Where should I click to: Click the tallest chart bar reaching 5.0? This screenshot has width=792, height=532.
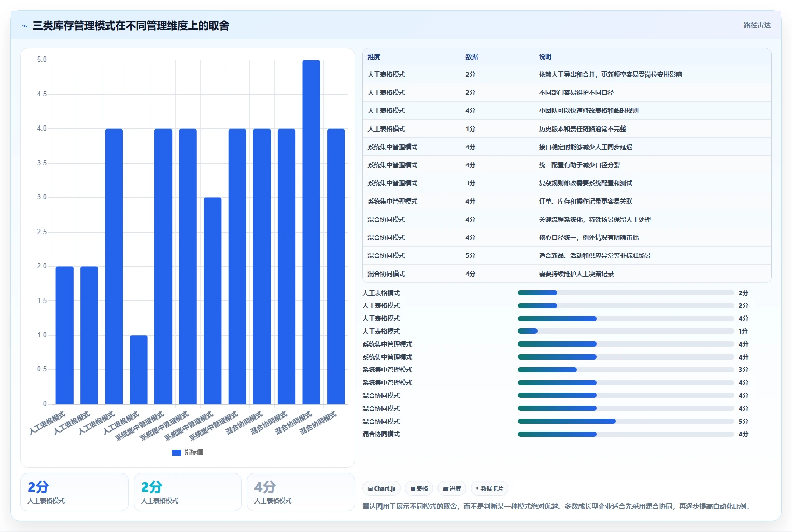tap(311, 232)
